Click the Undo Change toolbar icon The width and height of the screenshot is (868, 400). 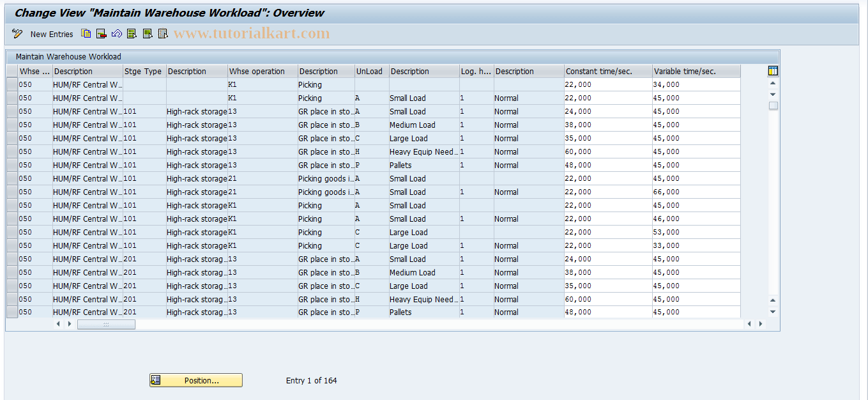click(x=116, y=33)
